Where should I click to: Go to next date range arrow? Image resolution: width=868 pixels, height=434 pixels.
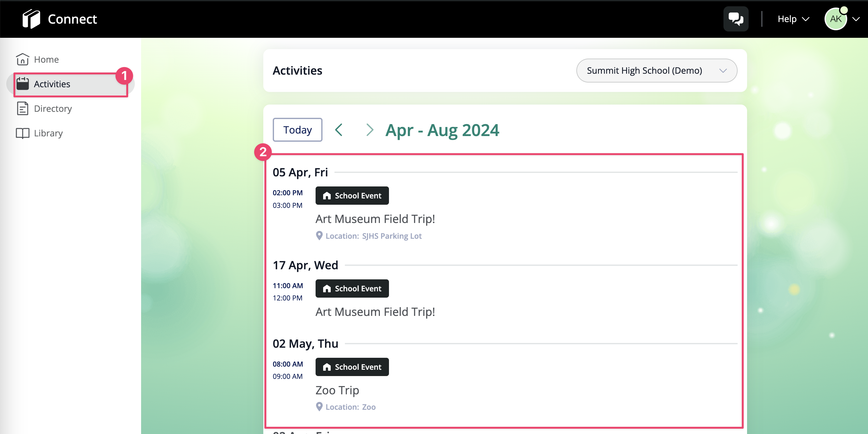pyautogui.click(x=370, y=130)
